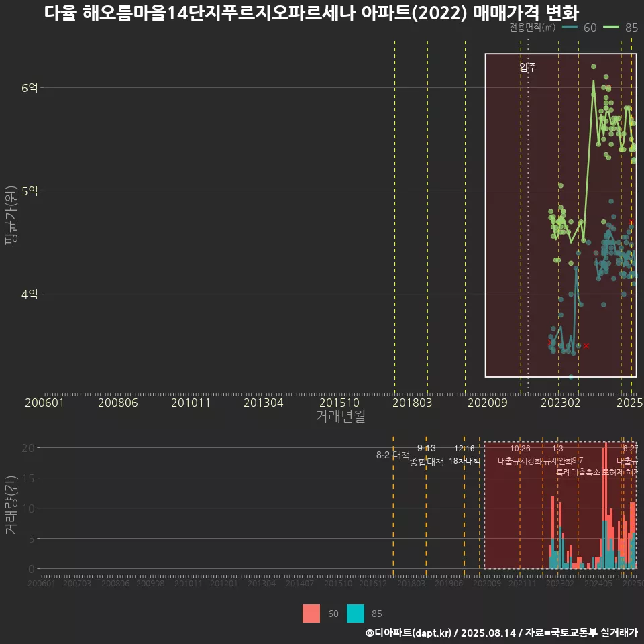Select the teal 85 bar legend swatch
The width and height of the screenshot is (644, 644).
(x=356, y=614)
